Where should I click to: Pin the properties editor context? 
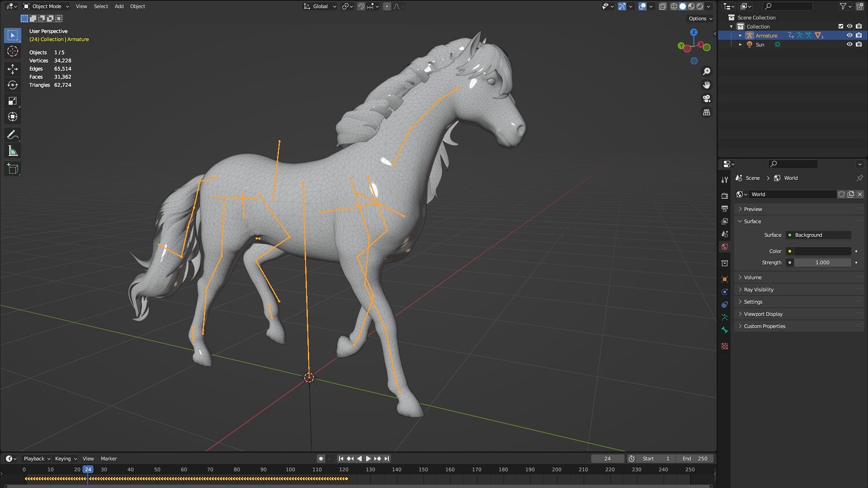(x=859, y=178)
